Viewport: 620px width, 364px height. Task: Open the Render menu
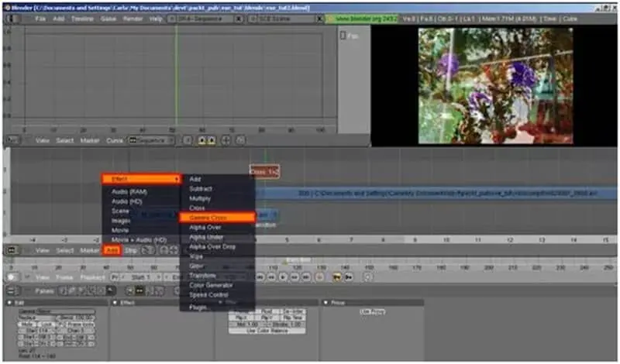click(133, 19)
